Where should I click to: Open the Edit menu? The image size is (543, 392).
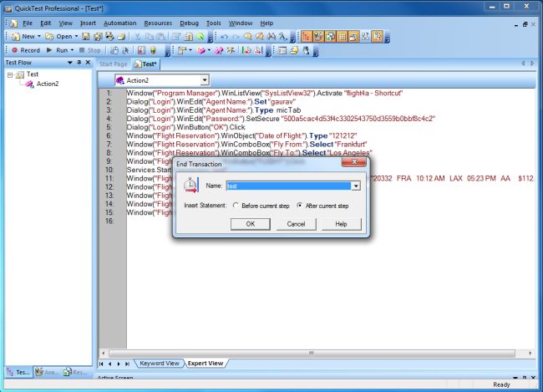coord(45,23)
